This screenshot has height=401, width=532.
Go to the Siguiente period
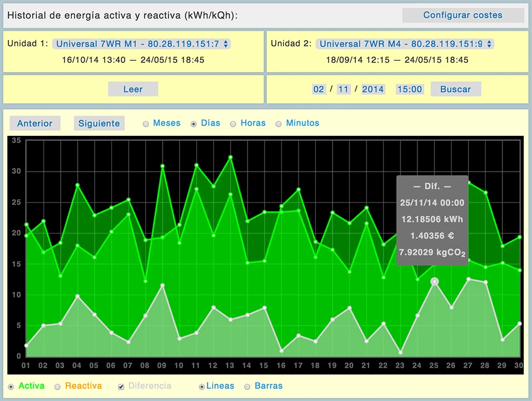point(99,124)
